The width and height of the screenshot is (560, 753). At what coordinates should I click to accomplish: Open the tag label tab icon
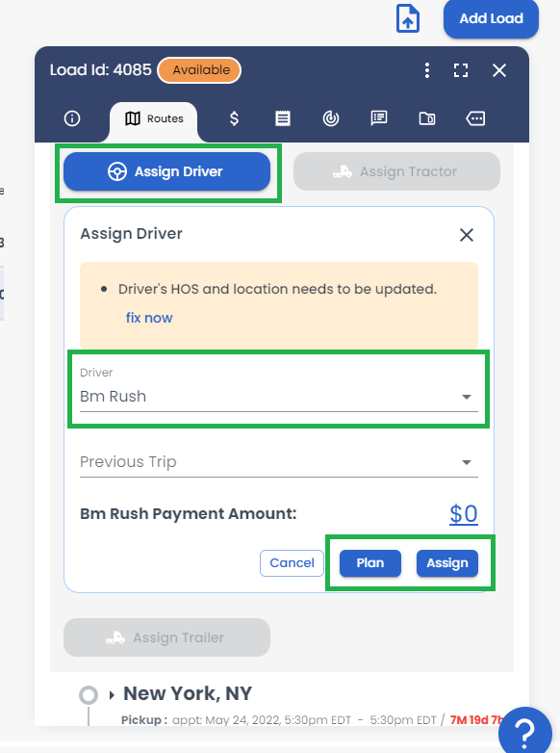point(475,118)
